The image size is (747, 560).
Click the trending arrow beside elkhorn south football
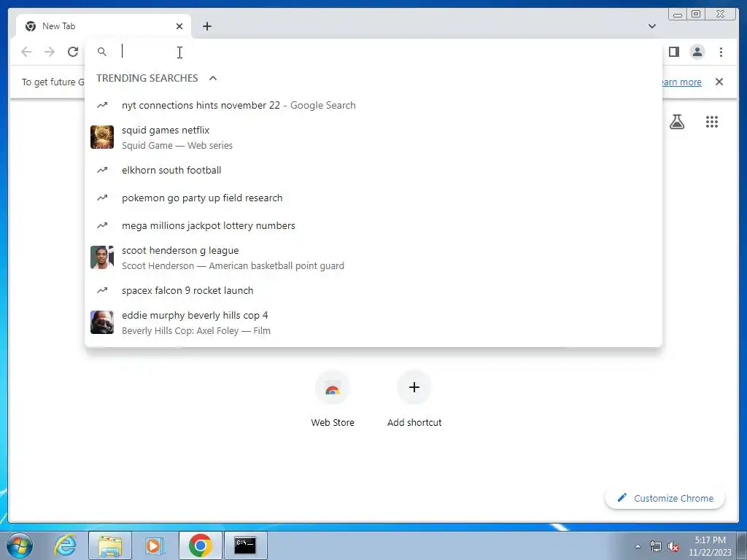(x=102, y=170)
